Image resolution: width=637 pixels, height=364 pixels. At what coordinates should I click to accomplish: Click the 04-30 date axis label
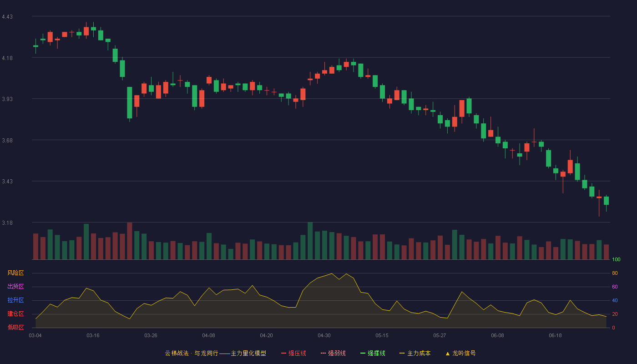pos(324,335)
